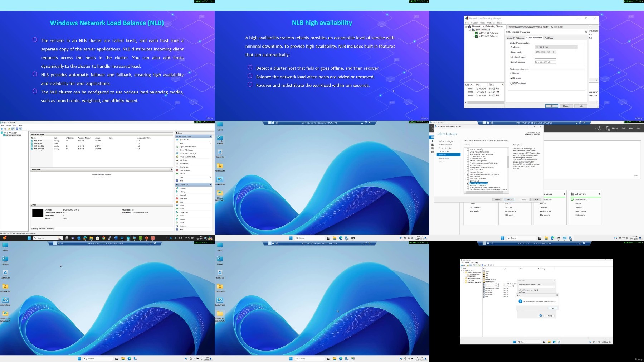Click the Up folder icon in Hyper-V toolbar
Viewport: 644px width, 362px height.
click(9, 129)
